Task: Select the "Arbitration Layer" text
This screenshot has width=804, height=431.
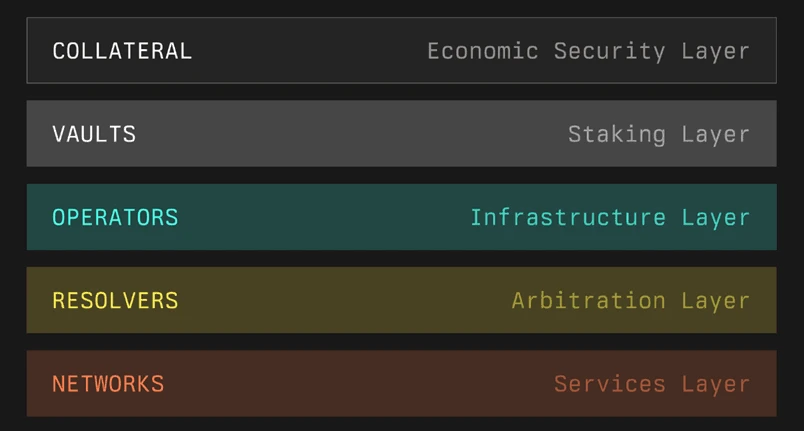Action: 630,300
